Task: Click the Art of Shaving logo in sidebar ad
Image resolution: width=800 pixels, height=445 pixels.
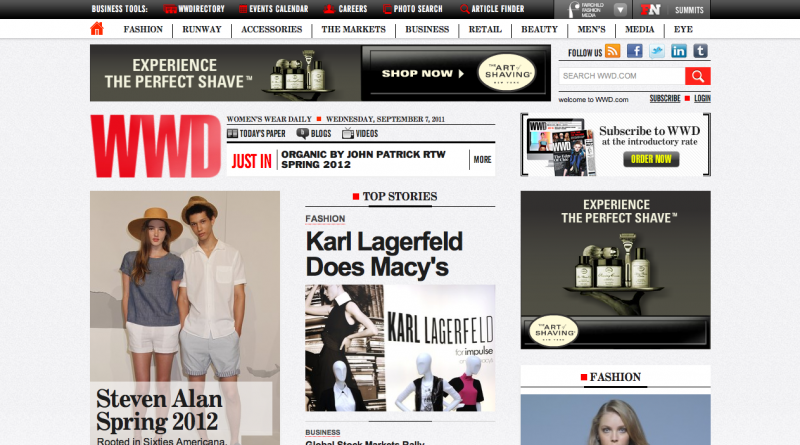Action: click(555, 332)
